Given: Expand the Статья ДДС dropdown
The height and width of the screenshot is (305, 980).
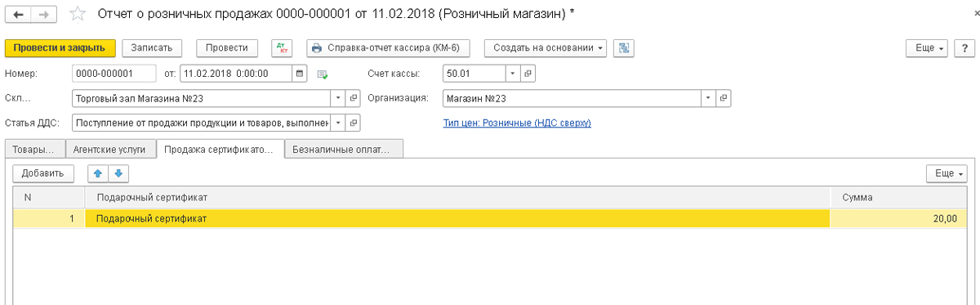Looking at the screenshot, I should (339, 123).
